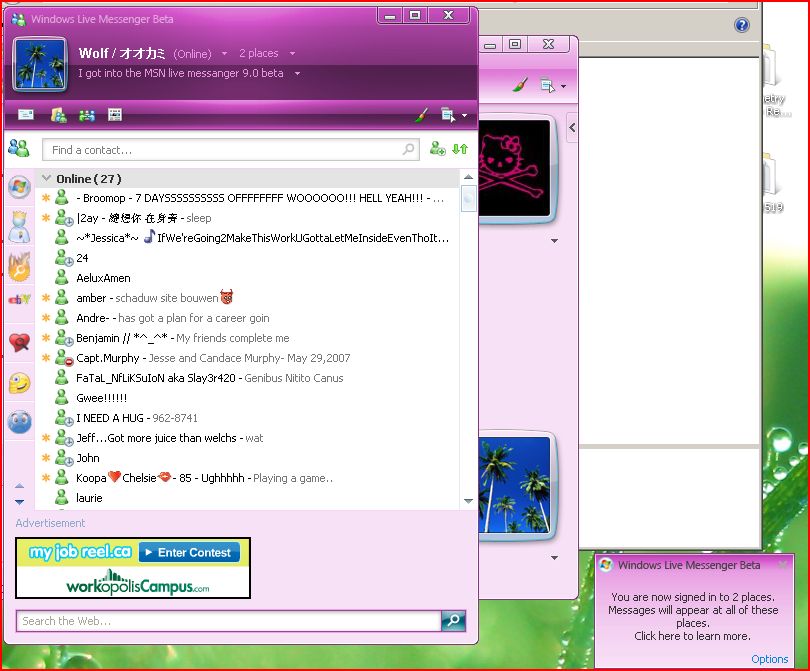The width and height of the screenshot is (810, 671).
Task: Open main window menu dropdown arrow
Action: [x=464, y=115]
